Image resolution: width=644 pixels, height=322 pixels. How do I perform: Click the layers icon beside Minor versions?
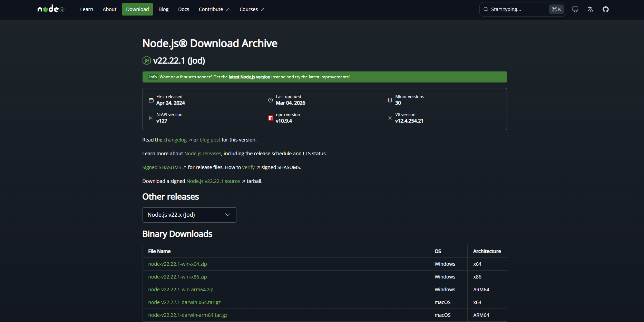390,100
